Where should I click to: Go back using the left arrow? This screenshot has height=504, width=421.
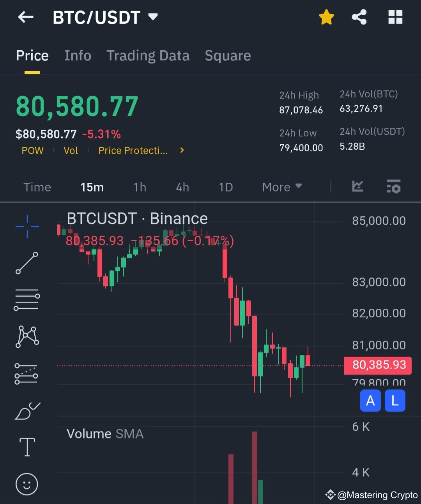[x=26, y=17]
